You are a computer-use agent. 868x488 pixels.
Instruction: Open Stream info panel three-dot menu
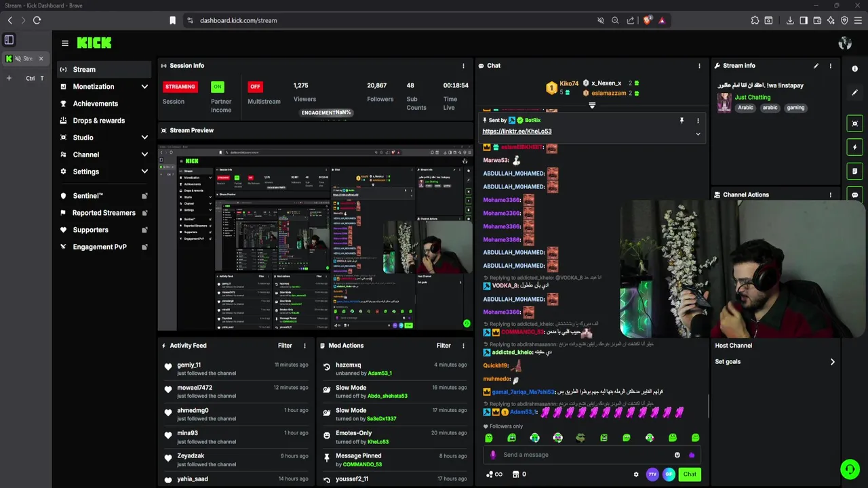coord(831,66)
